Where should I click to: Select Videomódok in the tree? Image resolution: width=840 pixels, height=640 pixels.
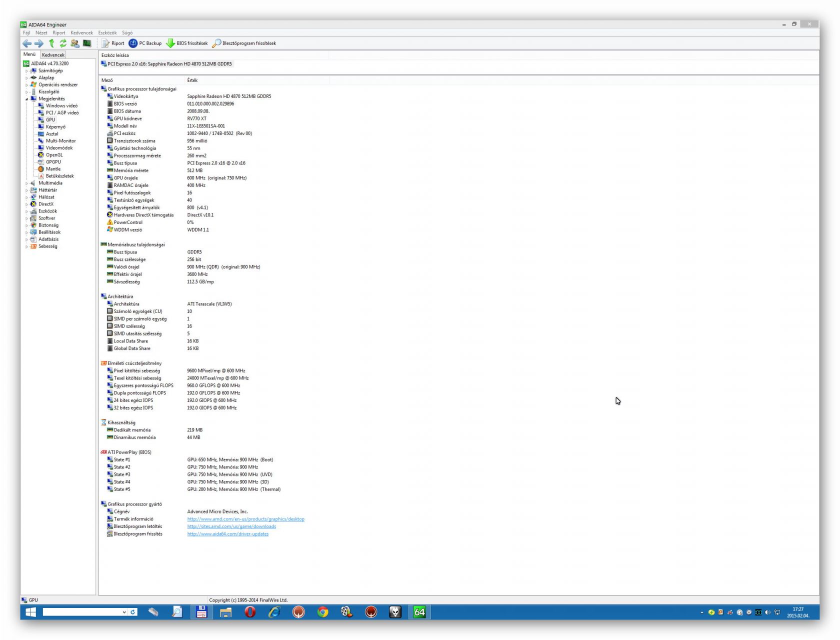click(55, 148)
